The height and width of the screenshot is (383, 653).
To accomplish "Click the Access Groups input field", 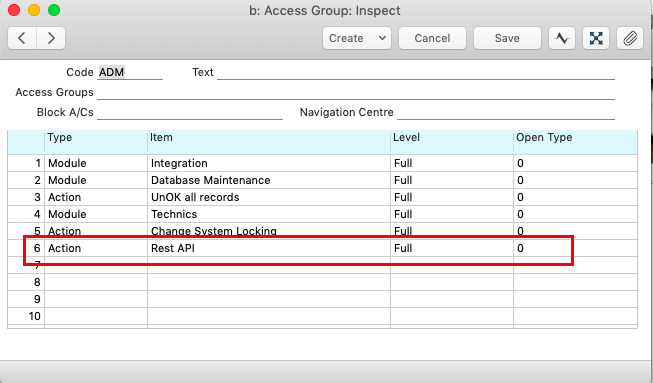I will pos(356,92).
